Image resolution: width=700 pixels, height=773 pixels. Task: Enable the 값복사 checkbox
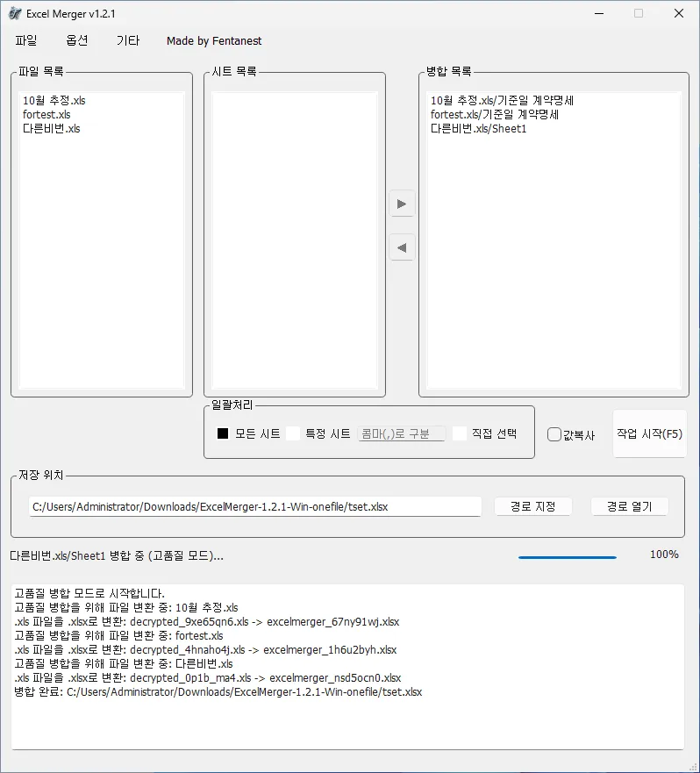[x=554, y=434]
